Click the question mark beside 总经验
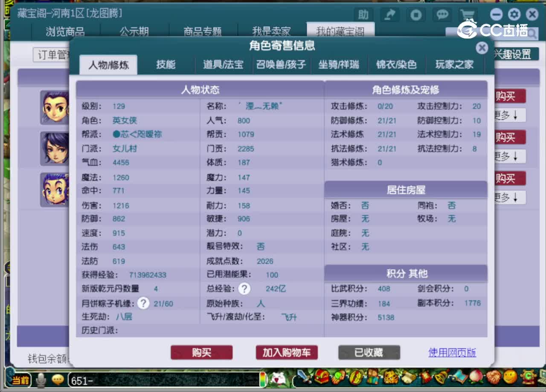Image resolution: width=546 pixels, height=392 pixels. coord(244,288)
